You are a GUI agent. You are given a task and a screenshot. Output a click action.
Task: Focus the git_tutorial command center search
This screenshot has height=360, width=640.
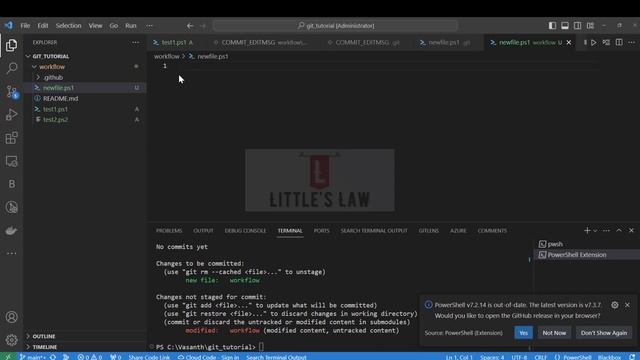click(336, 25)
